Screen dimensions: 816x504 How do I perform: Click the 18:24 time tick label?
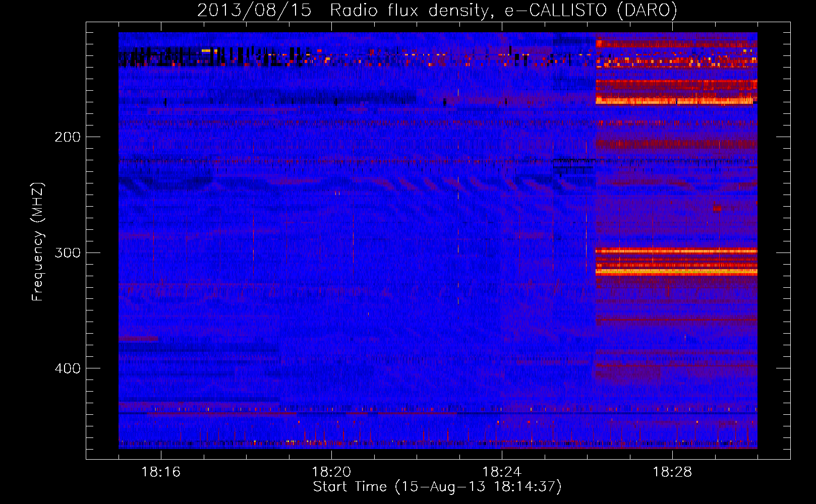point(502,472)
